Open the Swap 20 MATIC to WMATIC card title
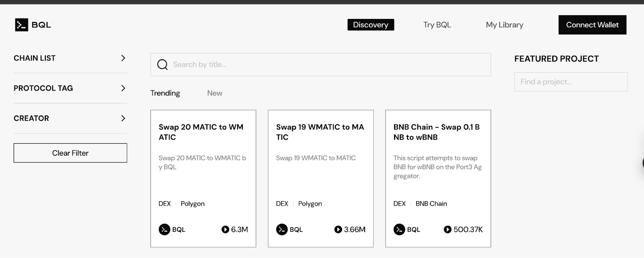The height and width of the screenshot is (258, 644). coord(201,132)
